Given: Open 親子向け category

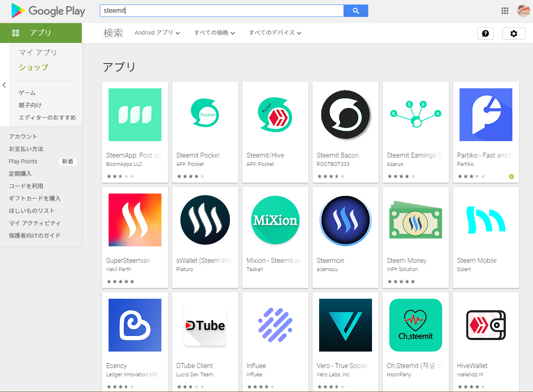Looking at the screenshot, I should [30, 105].
